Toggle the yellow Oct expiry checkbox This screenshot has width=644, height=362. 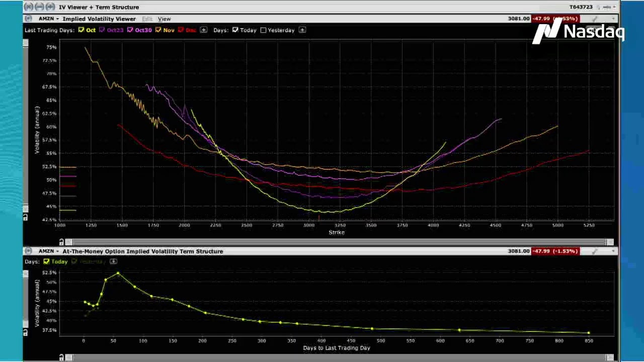pyautogui.click(x=81, y=30)
